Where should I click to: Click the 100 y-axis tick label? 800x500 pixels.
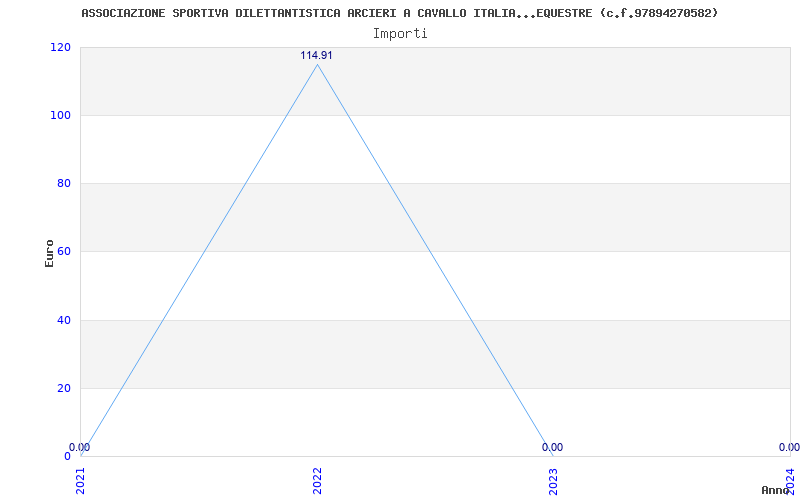60,115
